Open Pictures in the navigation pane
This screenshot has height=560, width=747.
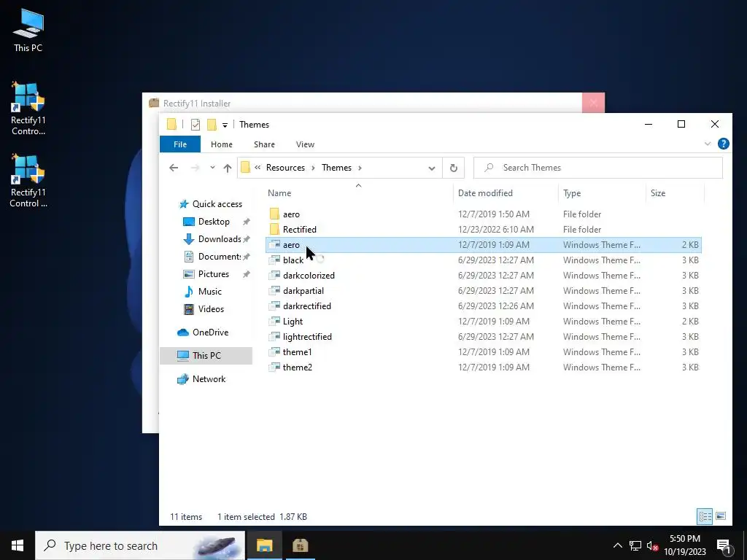(x=206, y=274)
